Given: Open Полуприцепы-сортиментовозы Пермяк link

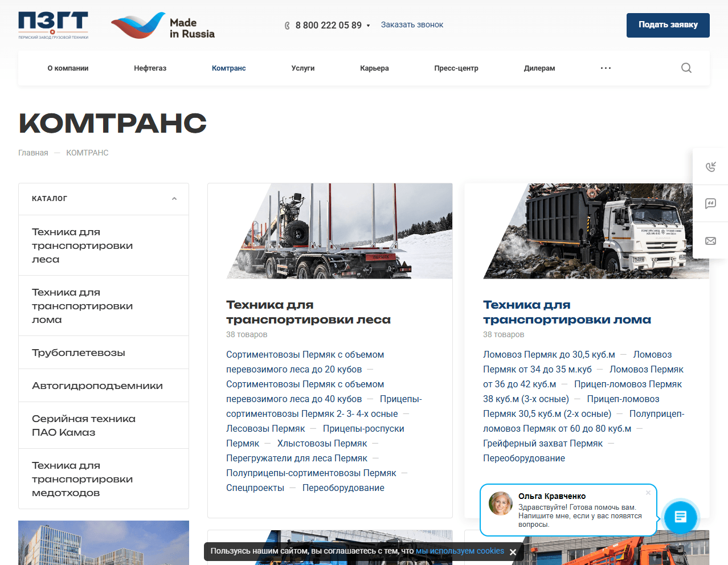Looking at the screenshot, I should 311,473.
